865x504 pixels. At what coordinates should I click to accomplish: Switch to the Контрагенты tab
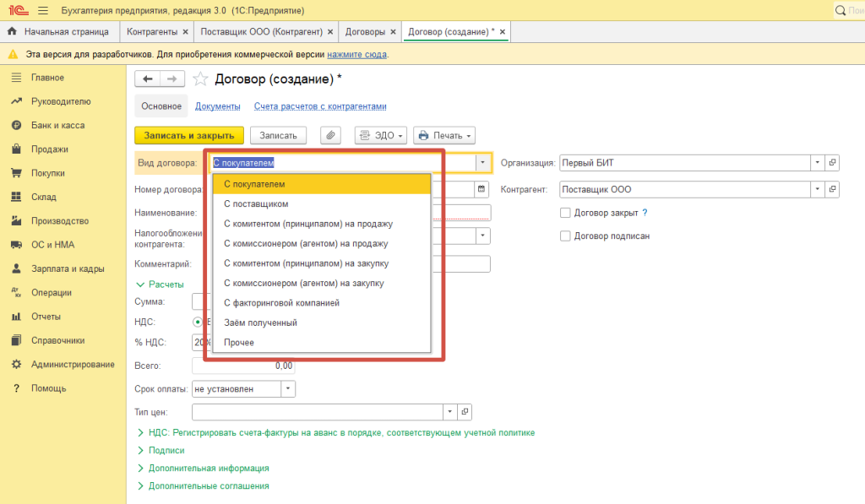pos(152,32)
